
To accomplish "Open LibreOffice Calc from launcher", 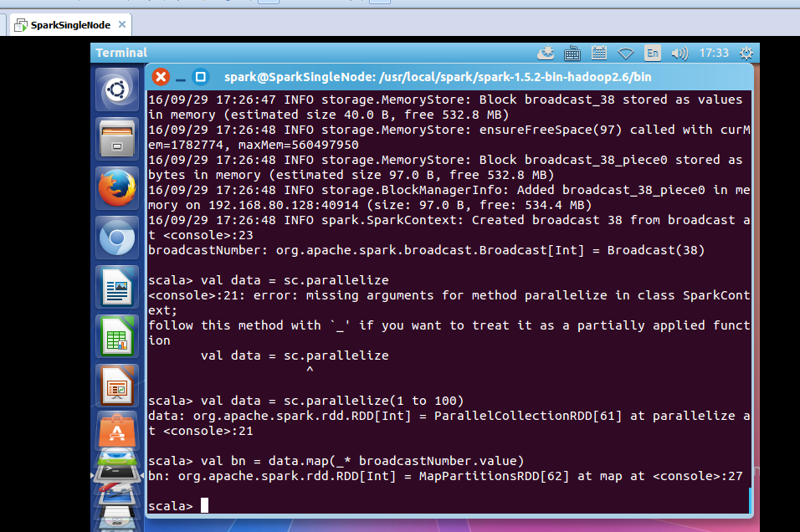I will [x=117, y=336].
